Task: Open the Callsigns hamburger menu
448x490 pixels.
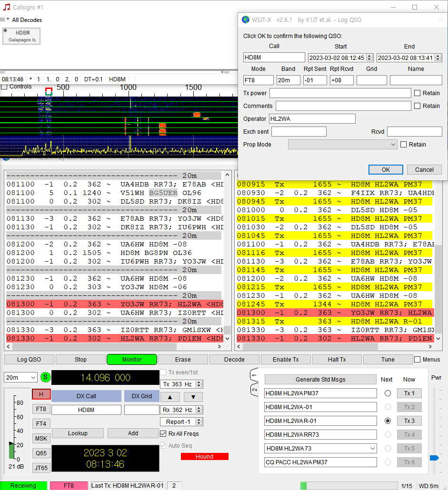Action: pos(3,20)
